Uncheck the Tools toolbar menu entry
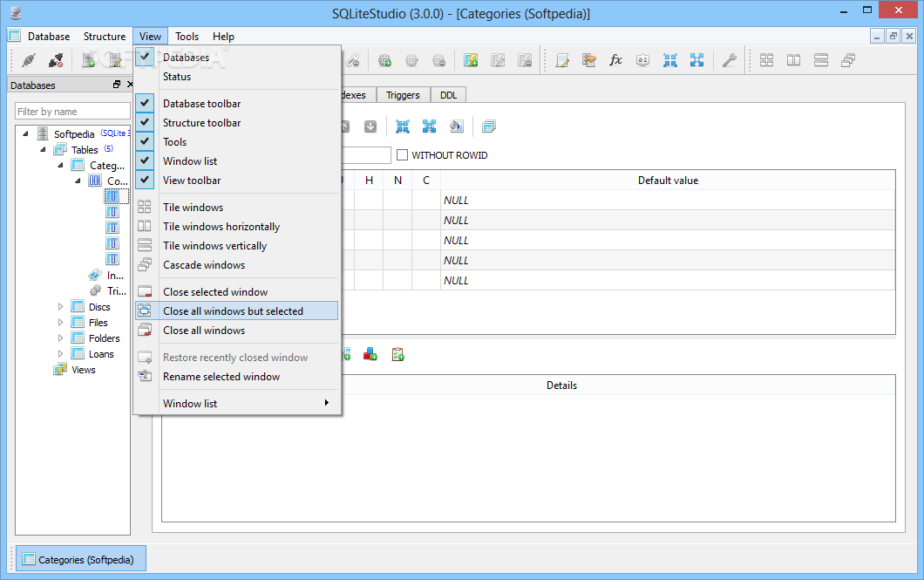Screen dimensions: 924x580 point(237,142)
